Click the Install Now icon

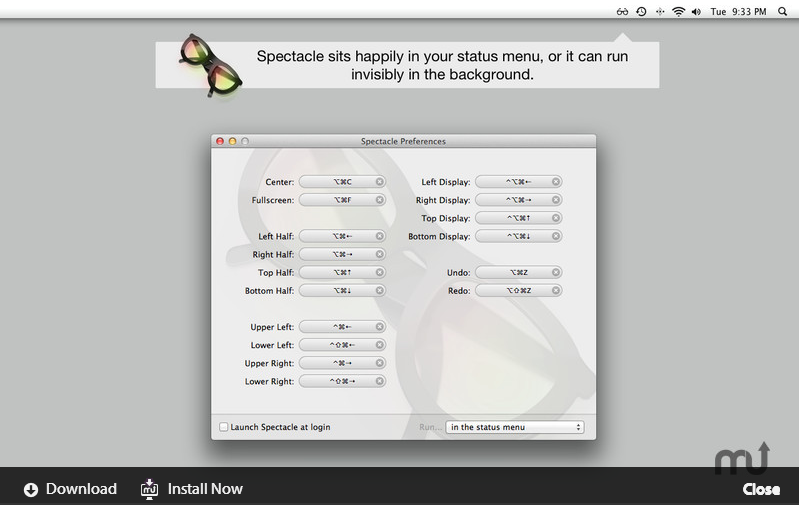[x=149, y=489]
